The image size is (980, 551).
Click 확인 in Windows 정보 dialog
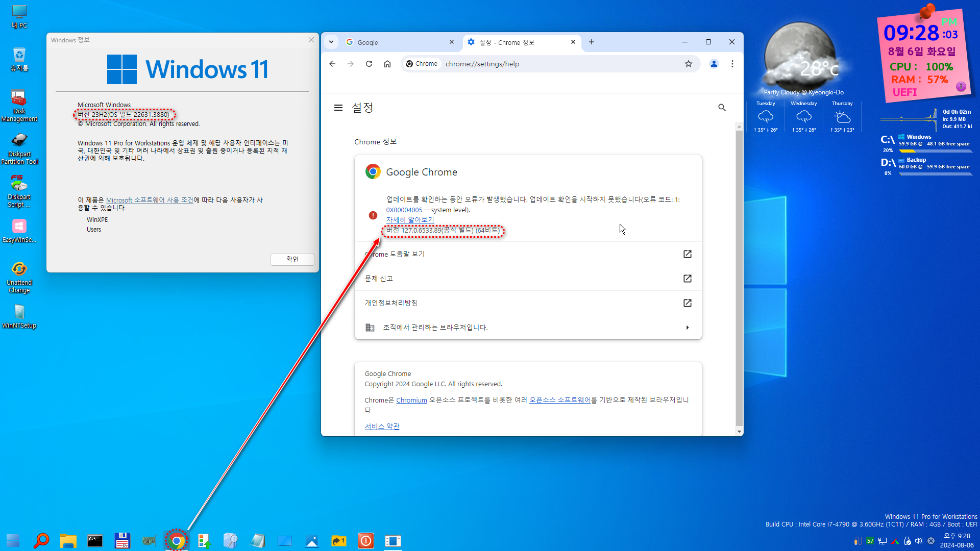(x=292, y=259)
